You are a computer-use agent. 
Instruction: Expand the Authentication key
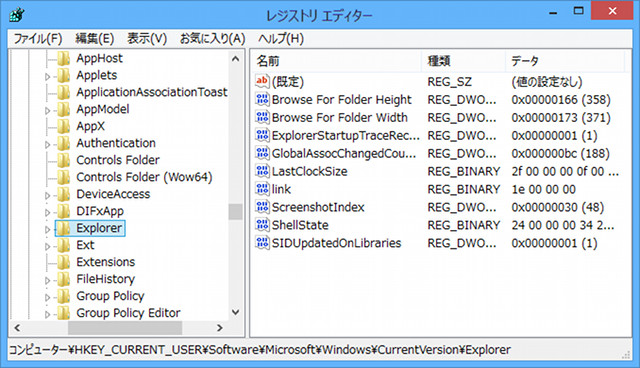click(x=47, y=144)
